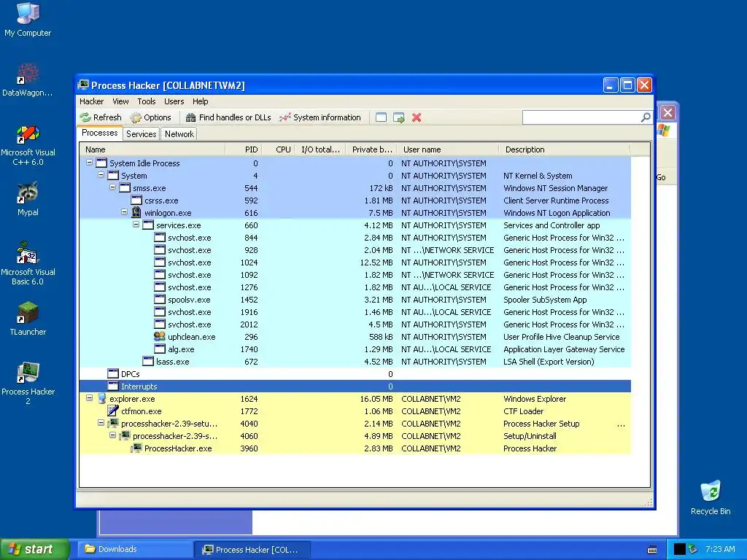
Task: Open the View menu
Action: tap(120, 101)
